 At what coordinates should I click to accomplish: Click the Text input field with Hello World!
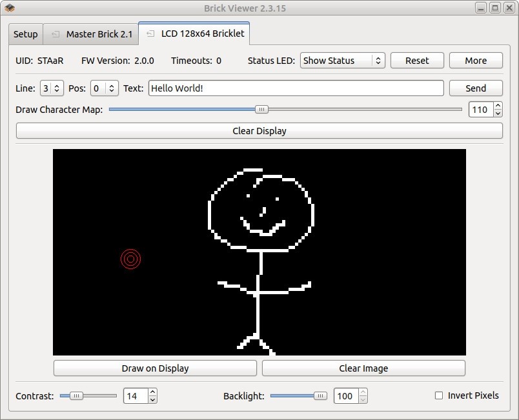click(296, 88)
